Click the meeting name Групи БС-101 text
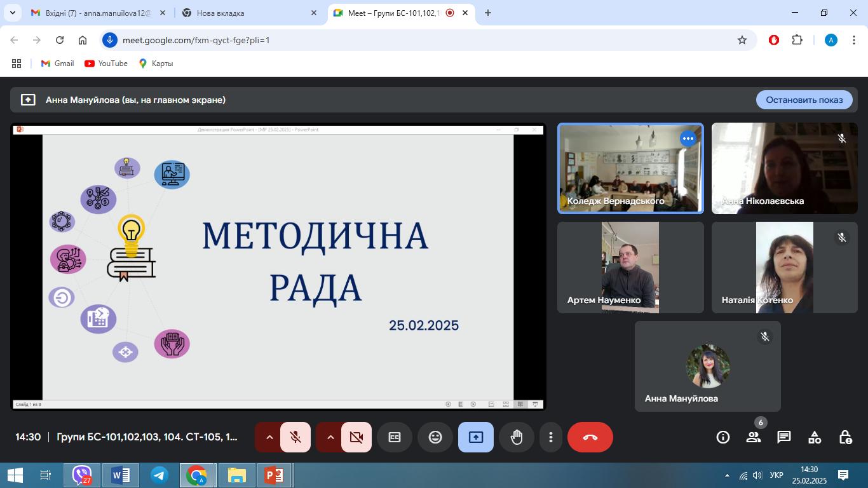This screenshot has height=488, width=868. [x=147, y=437]
